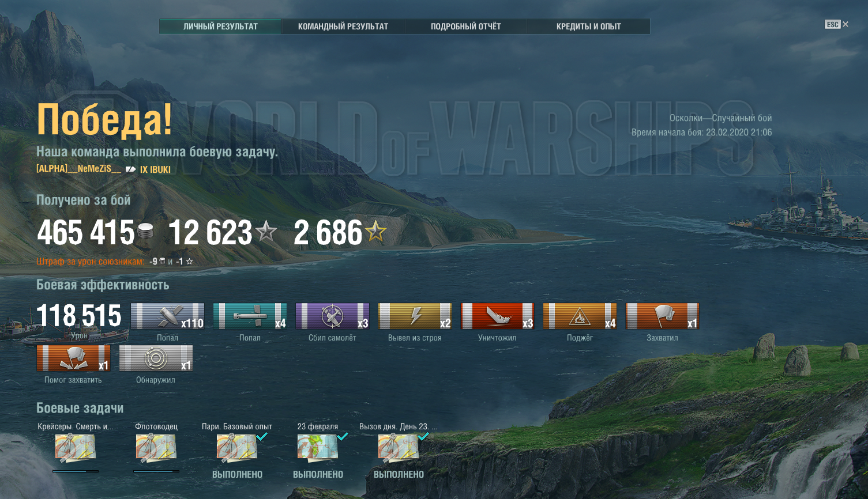This screenshot has width=868, height=499.
Task: Click the shell hits ribbon x110
Action: pos(167,316)
